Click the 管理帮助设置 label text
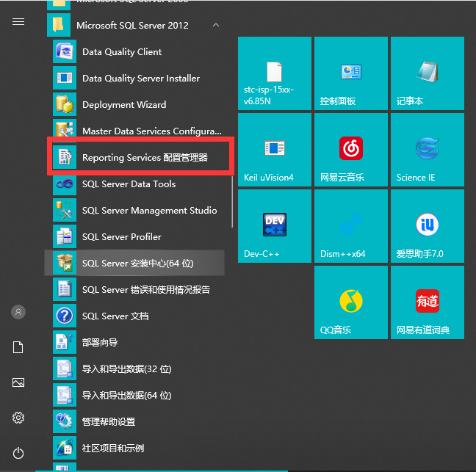Screen dimensions: 476x472 click(109, 421)
